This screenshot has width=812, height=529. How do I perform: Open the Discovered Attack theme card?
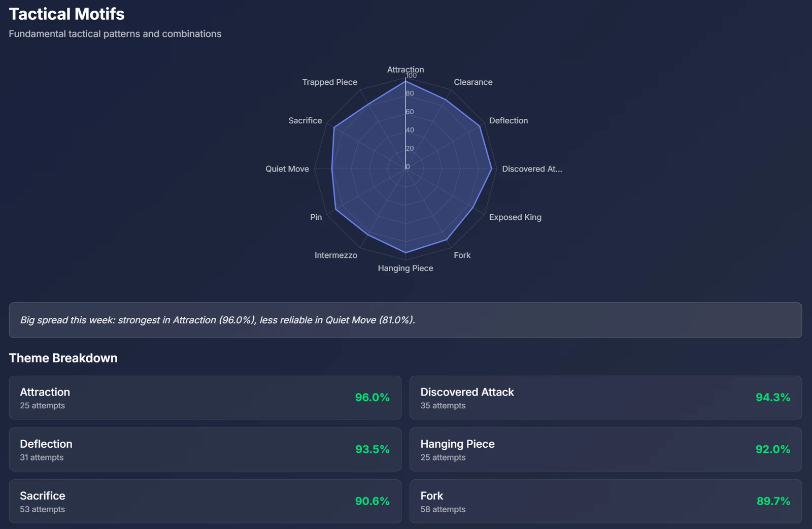pos(605,398)
